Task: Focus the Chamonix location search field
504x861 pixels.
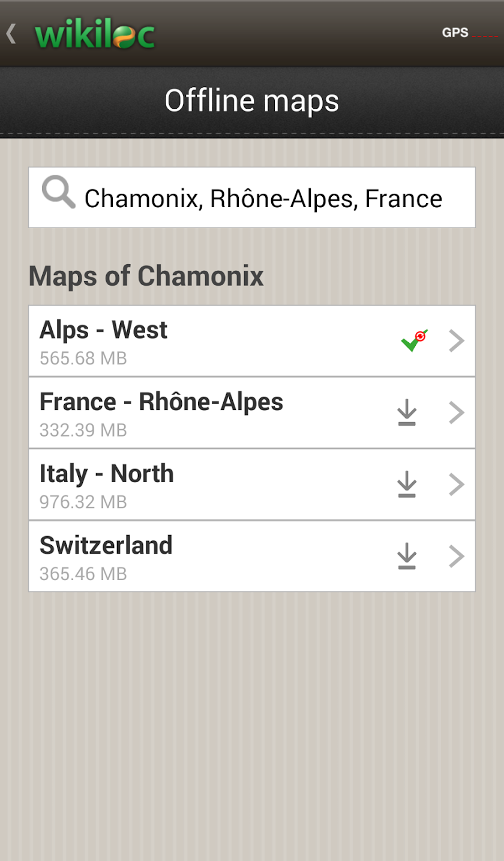Action: tap(252, 198)
